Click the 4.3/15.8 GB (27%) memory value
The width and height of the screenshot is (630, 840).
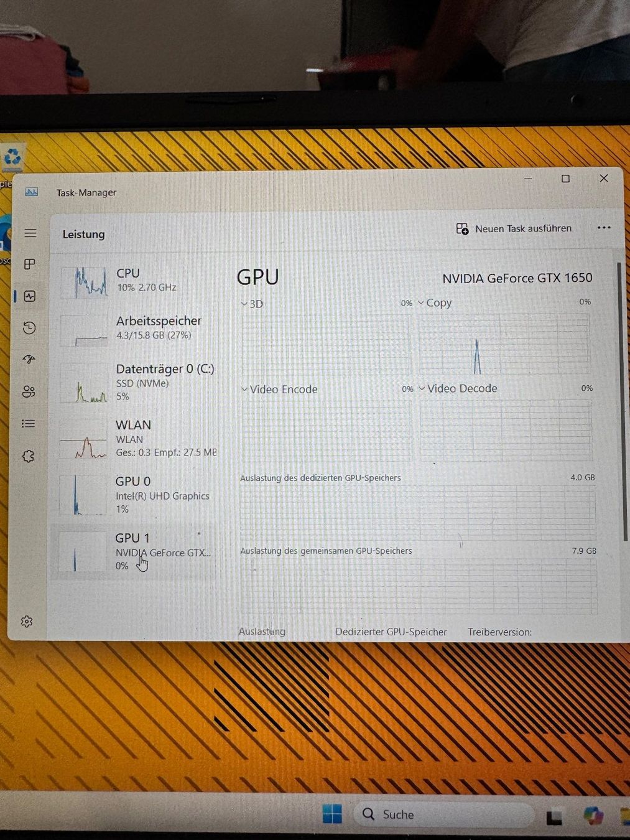tap(154, 335)
